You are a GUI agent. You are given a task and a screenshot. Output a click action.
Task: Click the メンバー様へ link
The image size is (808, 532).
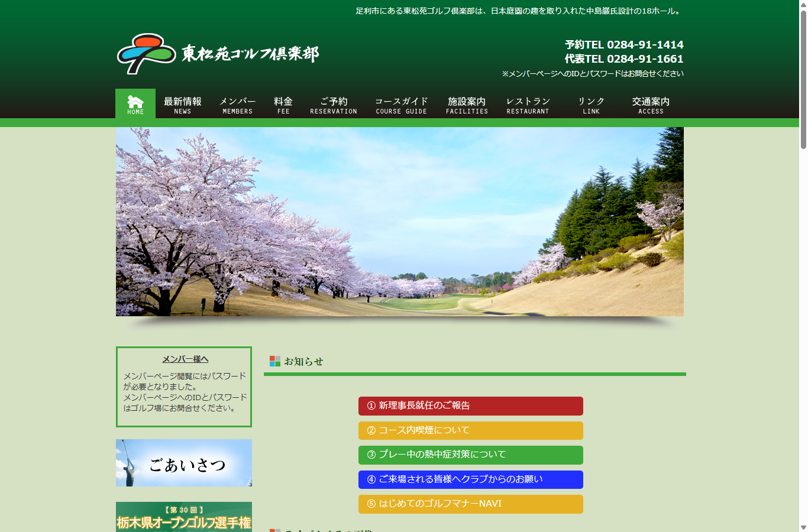(x=185, y=359)
